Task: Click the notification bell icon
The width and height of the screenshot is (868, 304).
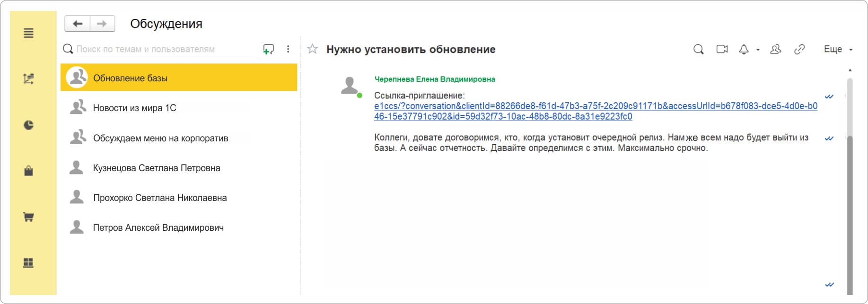Action: click(x=744, y=49)
